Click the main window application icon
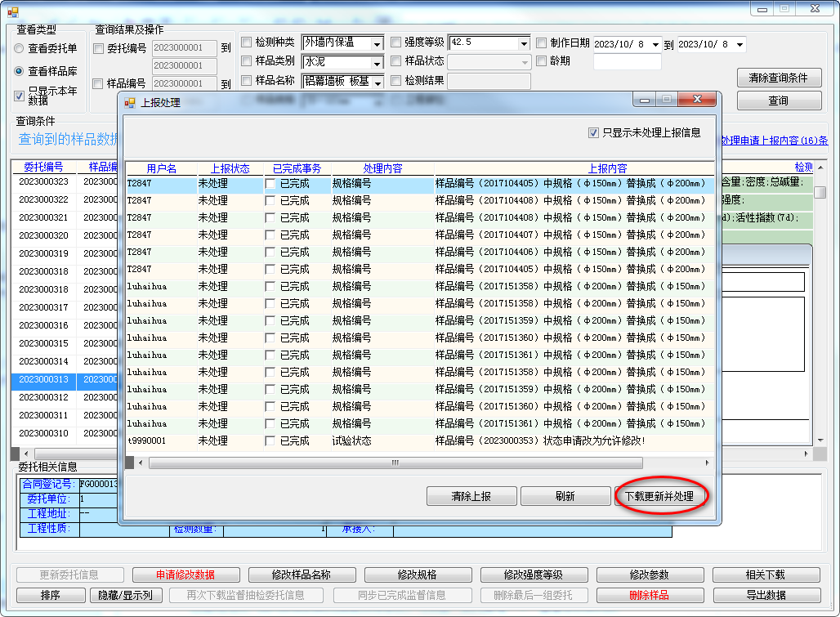The image size is (840, 617). 12,9
